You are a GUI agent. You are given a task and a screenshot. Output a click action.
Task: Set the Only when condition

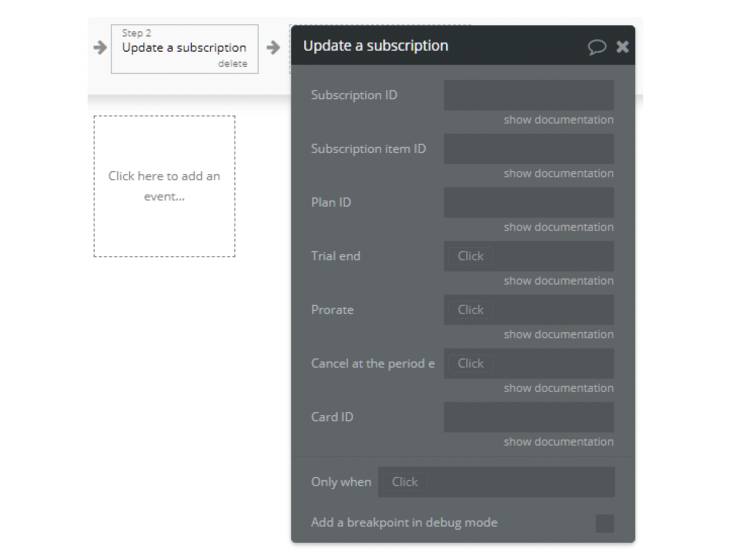[405, 482]
